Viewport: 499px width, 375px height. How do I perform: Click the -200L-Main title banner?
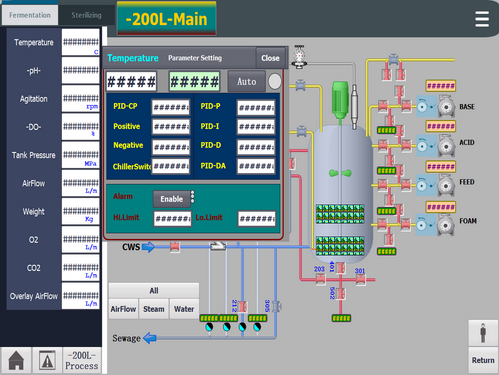(x=166, y=19)
